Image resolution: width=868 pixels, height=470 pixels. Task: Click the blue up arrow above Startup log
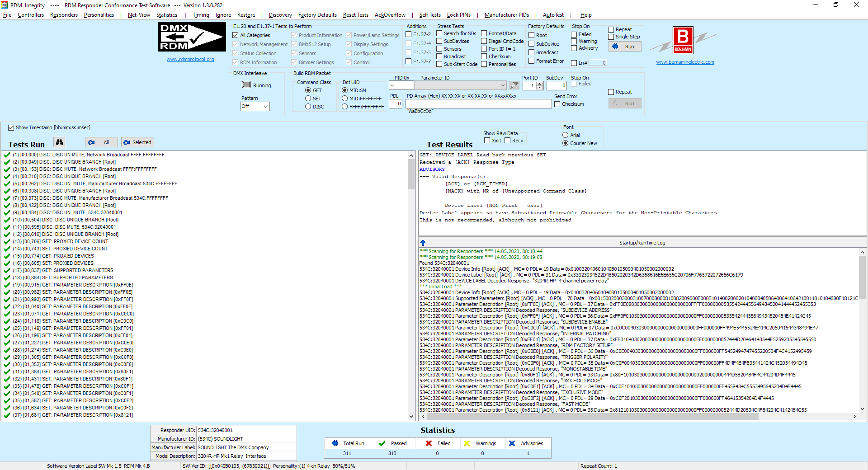(x=423, y=243)
